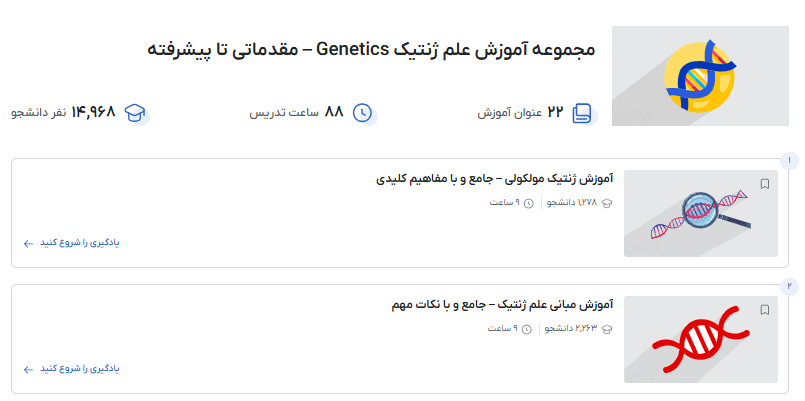Click duration clock icon in molecular genetics card
This screenshot has width=805, height=401.
[529, 203]
